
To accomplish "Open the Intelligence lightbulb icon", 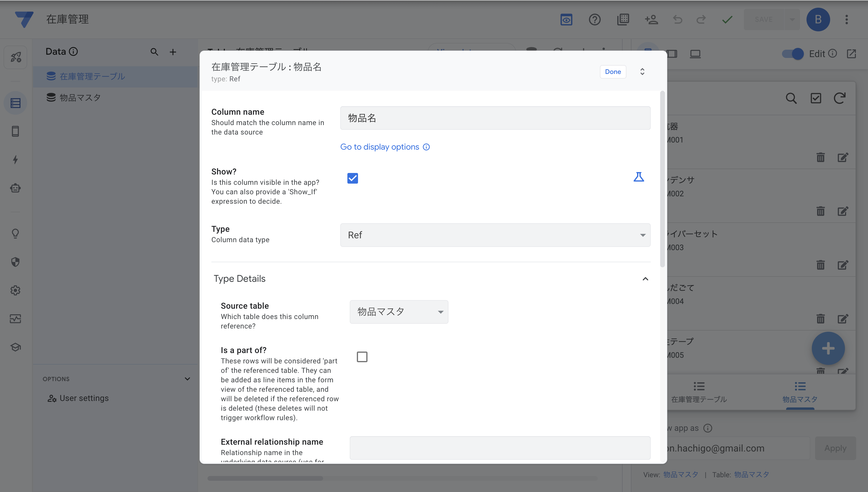I will (x=15, y=234).
